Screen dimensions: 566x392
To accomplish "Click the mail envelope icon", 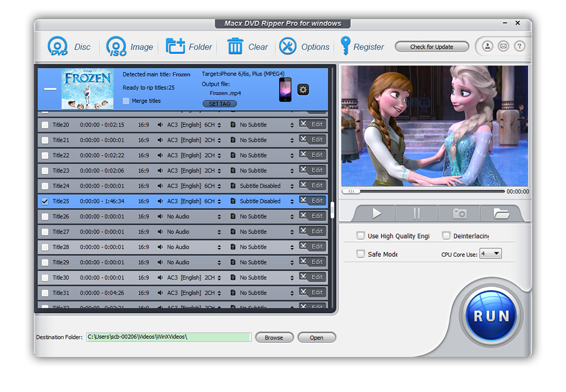I will tap(503, 46).
